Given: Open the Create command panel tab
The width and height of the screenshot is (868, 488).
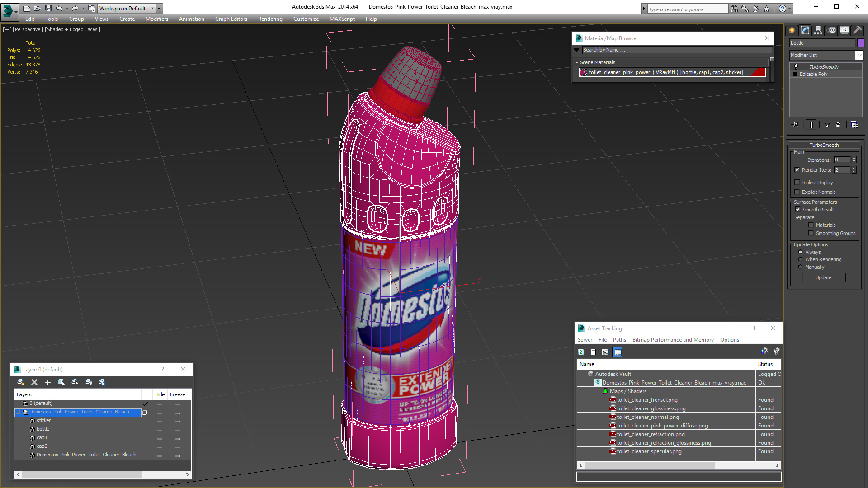Looking at the screenshot, I should point(792,30).
